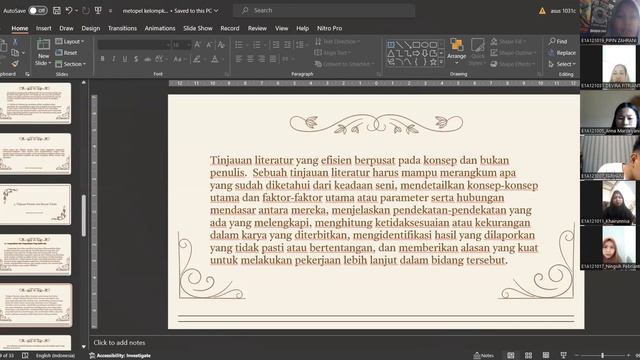The width and height of the screenshot is (640, 360).
Task: Justify the text
Action: [x=273, y=59]
